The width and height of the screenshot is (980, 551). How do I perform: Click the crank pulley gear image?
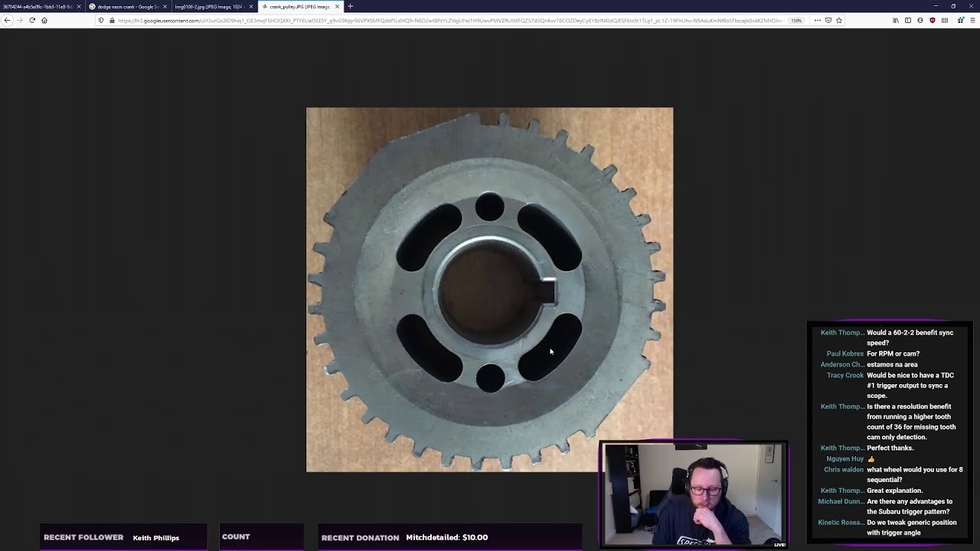pos(490,289)
